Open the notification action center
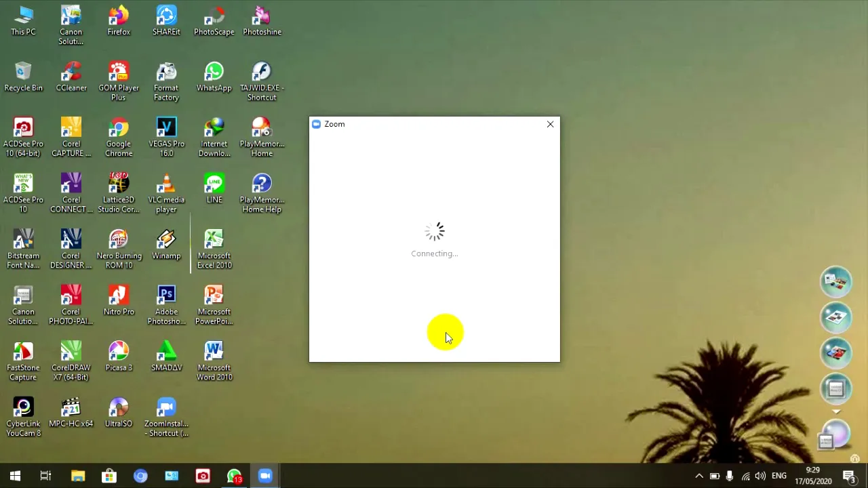Image resolution: width=868 pixels, height=488 pixels. (x=850, y=476)
